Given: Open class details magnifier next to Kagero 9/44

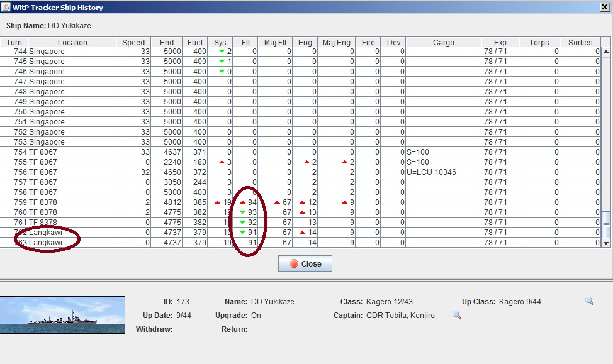Looking at the screenshot, I should coord(589,301).
